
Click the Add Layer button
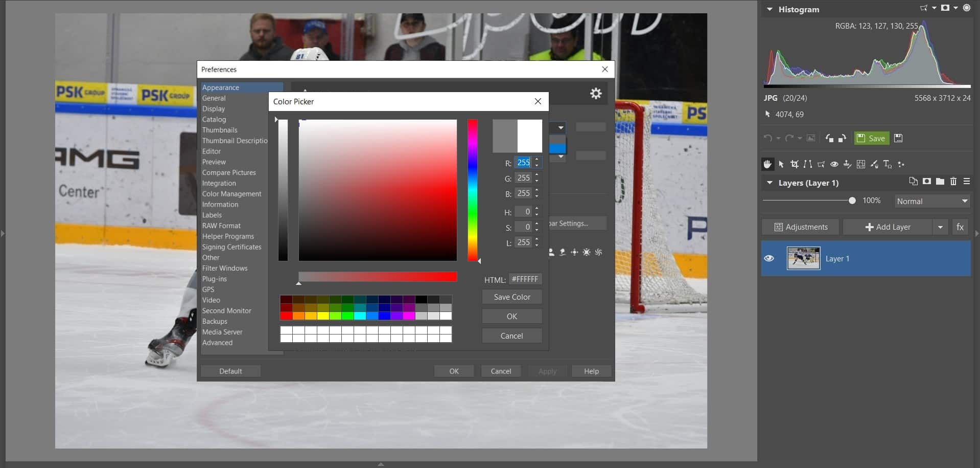(x=888, y=227)
